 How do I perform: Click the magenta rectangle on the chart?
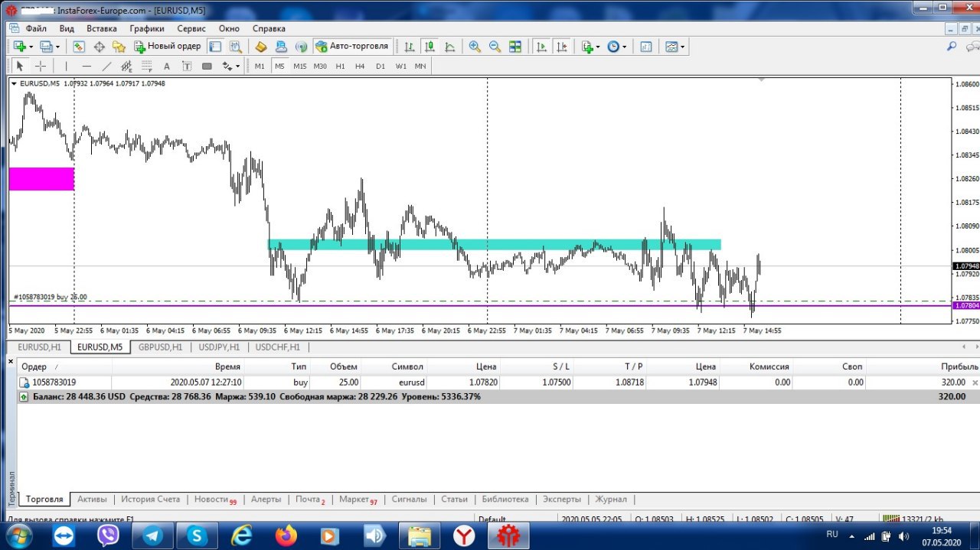click(x=41, y=179)
